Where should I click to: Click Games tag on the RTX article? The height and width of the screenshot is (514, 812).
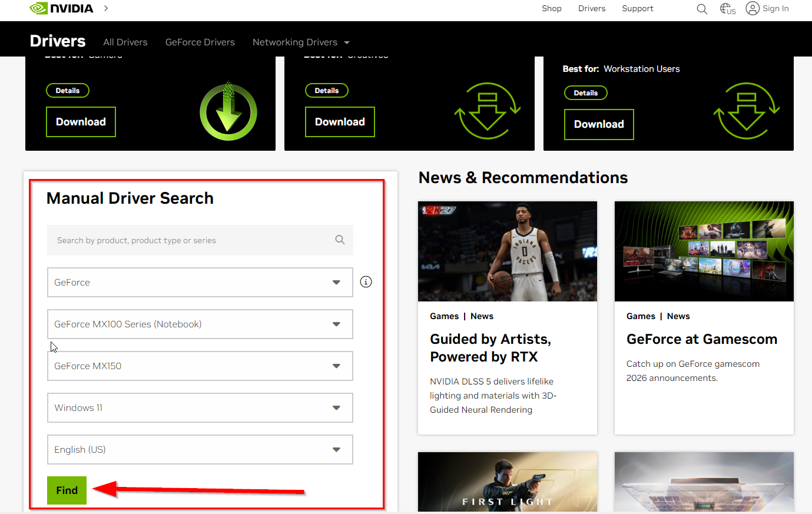444,316
